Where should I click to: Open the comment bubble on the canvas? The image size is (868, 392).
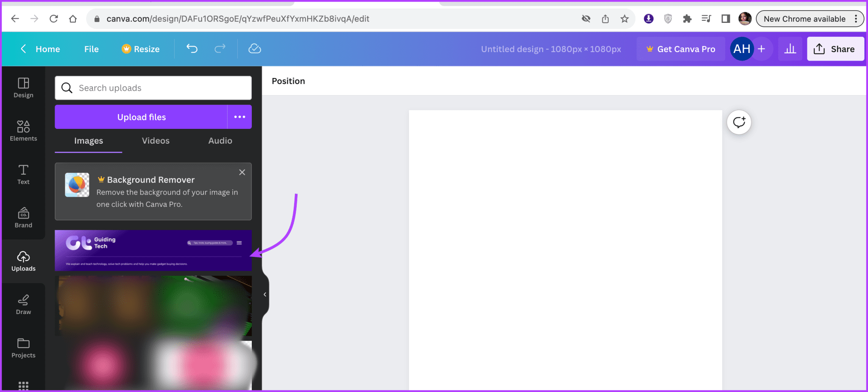[739, 122]
